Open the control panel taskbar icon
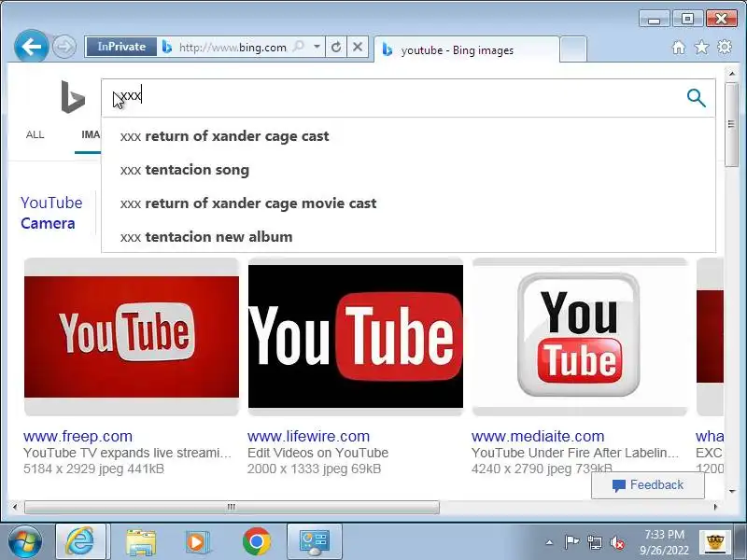747x560 pixels. pos(315,542)
